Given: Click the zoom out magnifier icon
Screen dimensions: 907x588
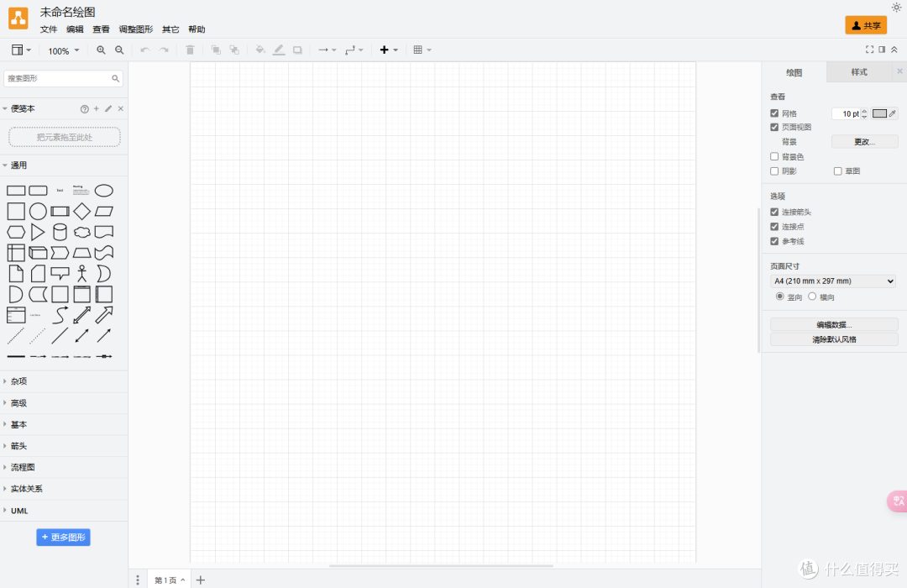Looking at the screenshot, I should click(x=119, y=50).
